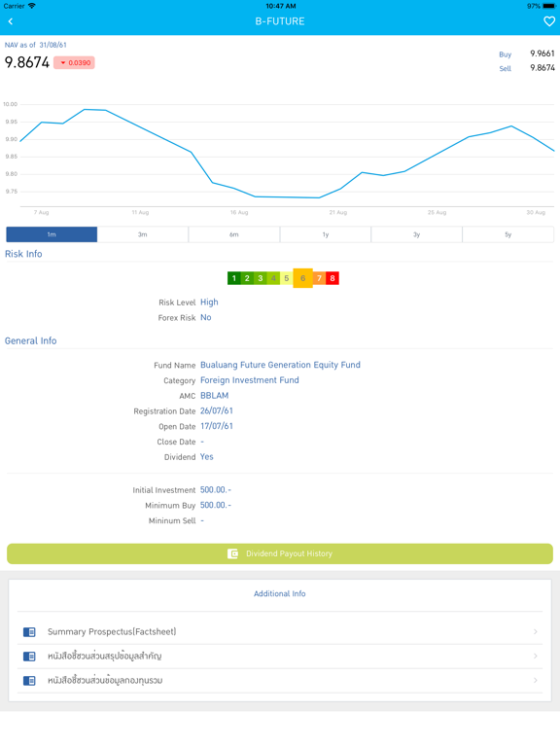This screenshot has width=560, height=747.
Task: Tap Open Date 17/07/61
Action: click(x=217, y=426)
